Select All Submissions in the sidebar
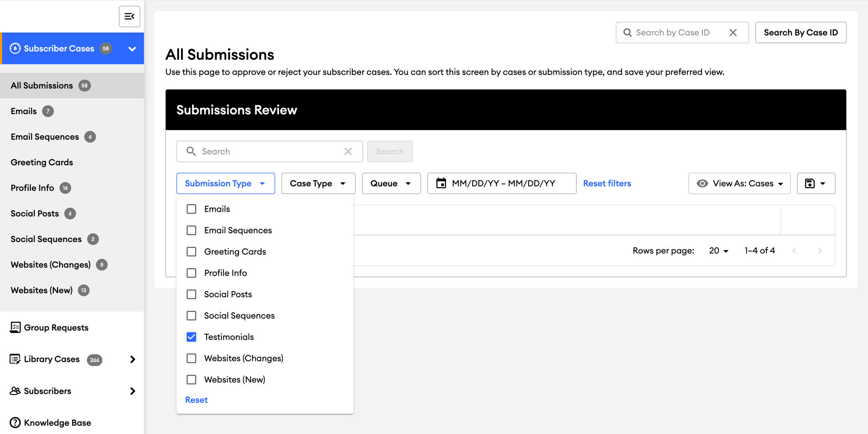 click(72, 85)
